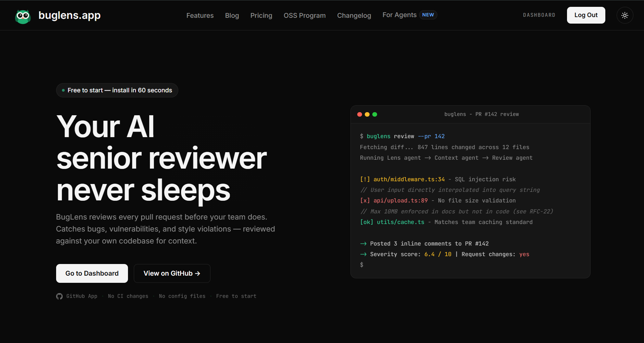The image size is (644, 343).
Task: Toggle the light/dark theme sun button
Action: point(625,15)
